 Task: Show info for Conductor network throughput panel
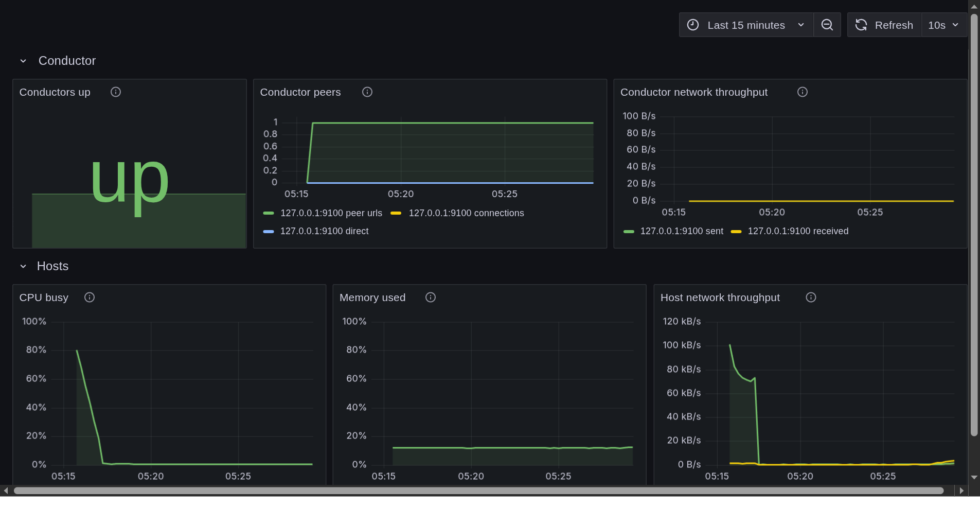click(803, 92)
